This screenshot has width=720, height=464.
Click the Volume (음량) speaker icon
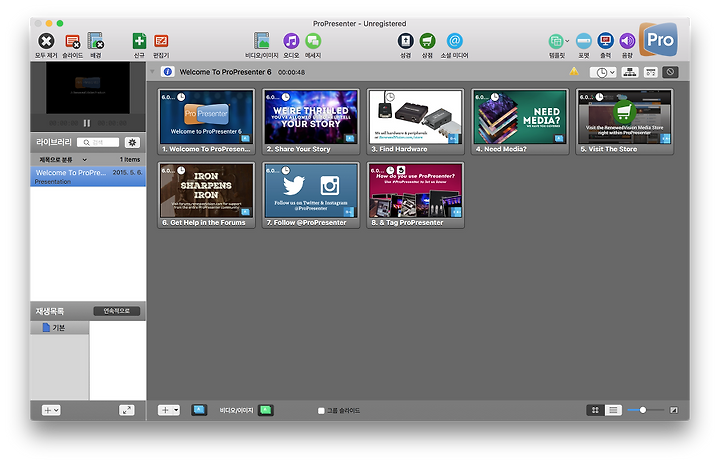click(627, 41)
